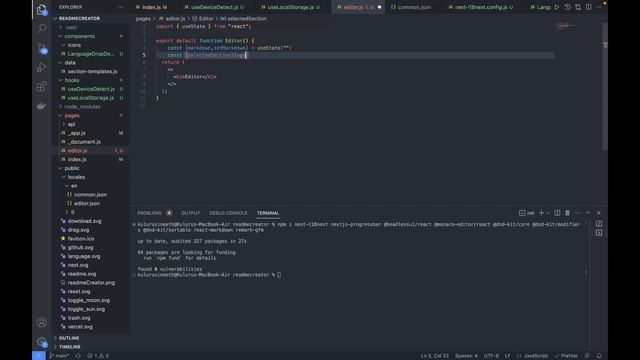This screenshot has height=360, width=640.
Task: Open favicon.ico in the explorer
Action: (81, 238)
